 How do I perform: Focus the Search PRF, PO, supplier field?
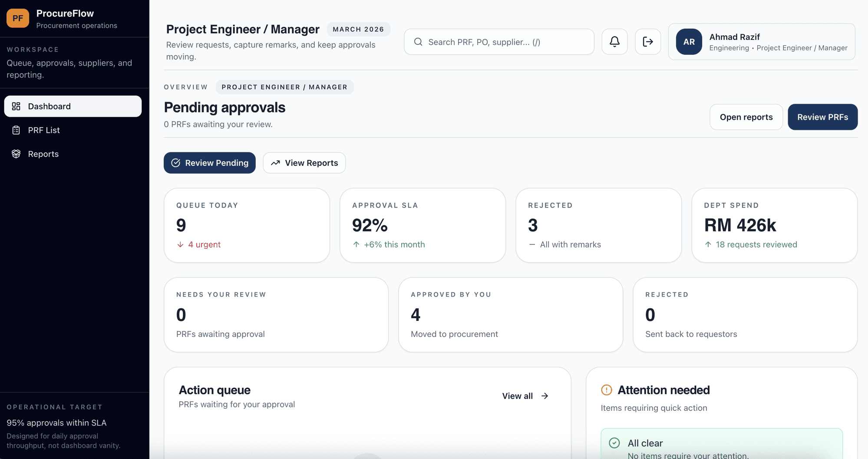(499, 42)
